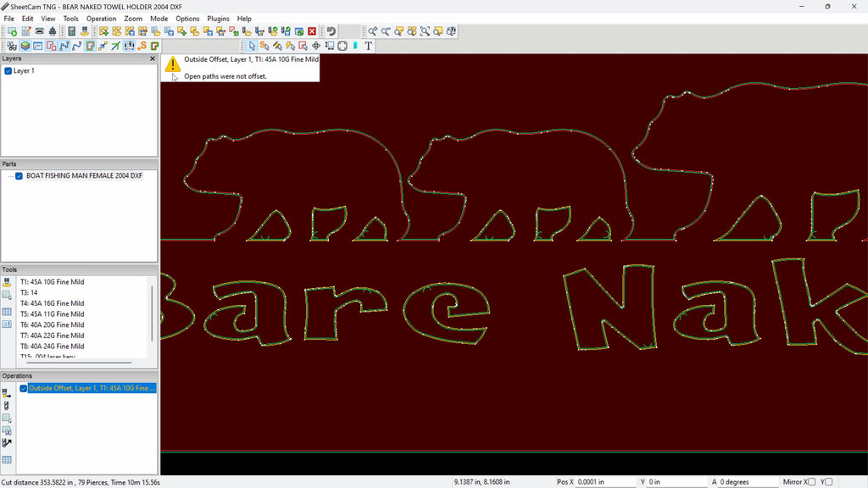Select tool T3: 14 in the list
The width and height of the screenshot is (868, 488).
29,292
